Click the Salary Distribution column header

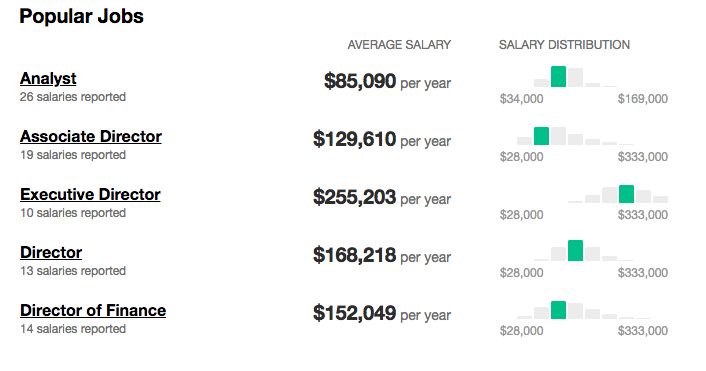tap(564, 45)
